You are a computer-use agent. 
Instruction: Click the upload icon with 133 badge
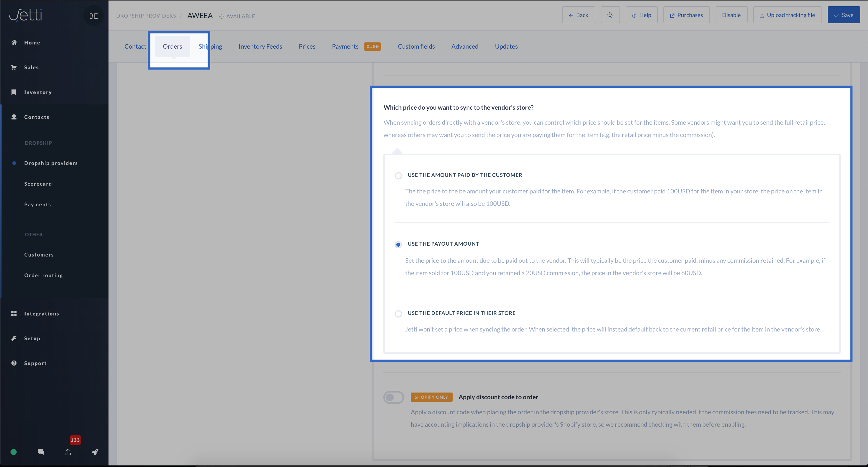coord(68,452)
